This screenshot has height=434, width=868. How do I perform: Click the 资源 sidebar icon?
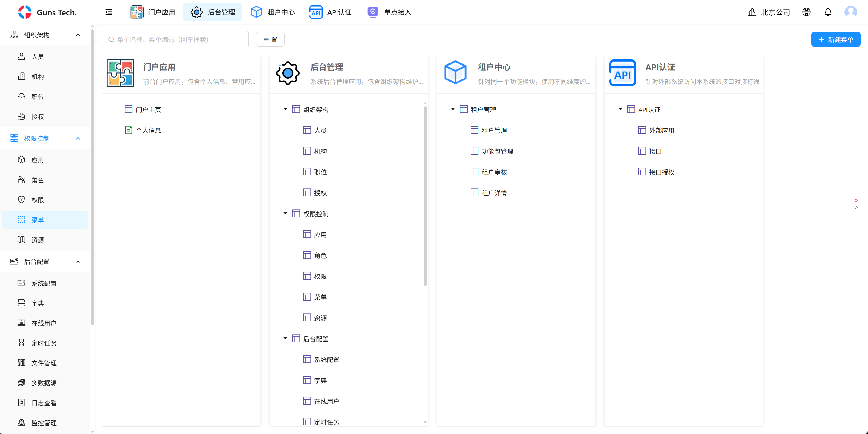tap(21, 240)
